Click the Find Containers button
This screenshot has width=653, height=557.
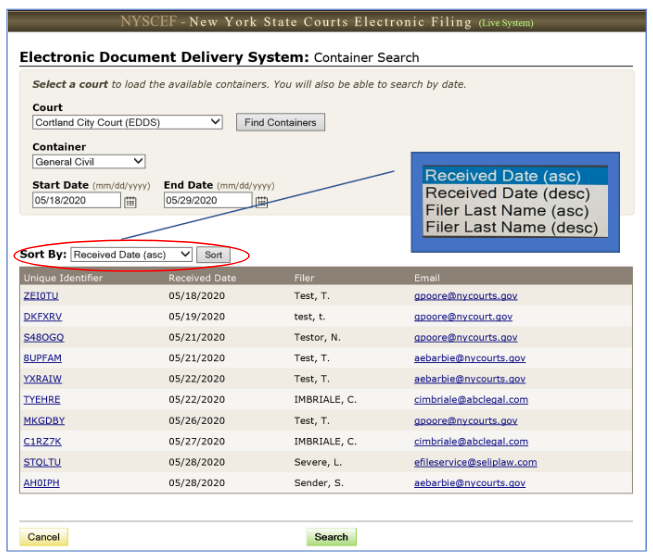click(280, 122)
